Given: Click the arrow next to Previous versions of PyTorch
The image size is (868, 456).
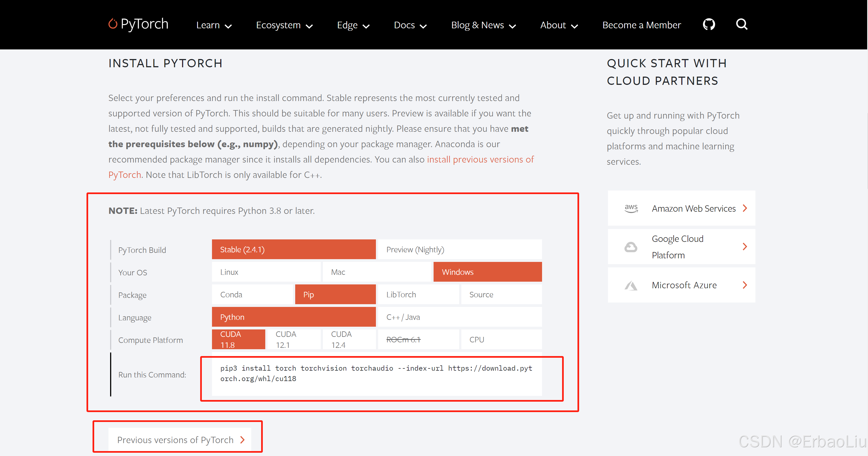Looking at the screenshot, I should [x=243, y=440].
